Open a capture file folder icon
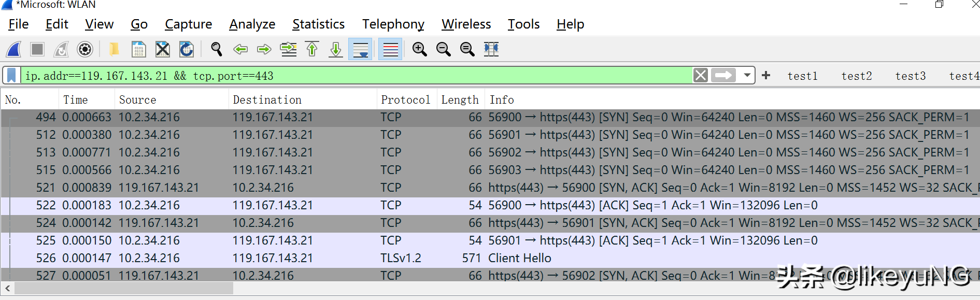 pos(114,49)
